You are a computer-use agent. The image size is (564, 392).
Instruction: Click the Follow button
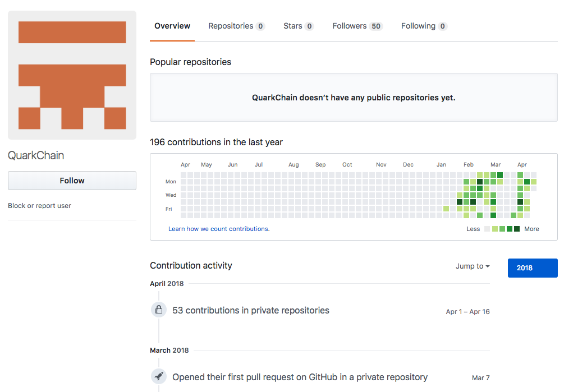point(72,181)
